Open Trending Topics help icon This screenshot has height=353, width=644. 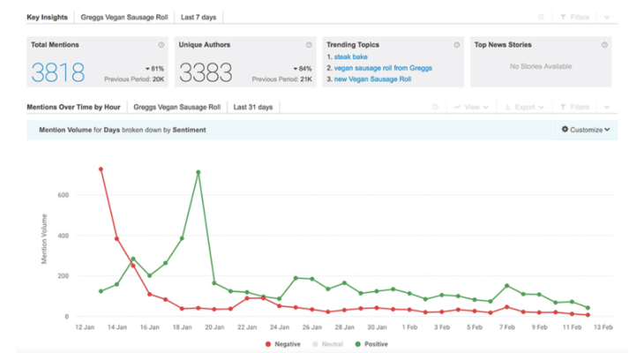pos(457,45)
